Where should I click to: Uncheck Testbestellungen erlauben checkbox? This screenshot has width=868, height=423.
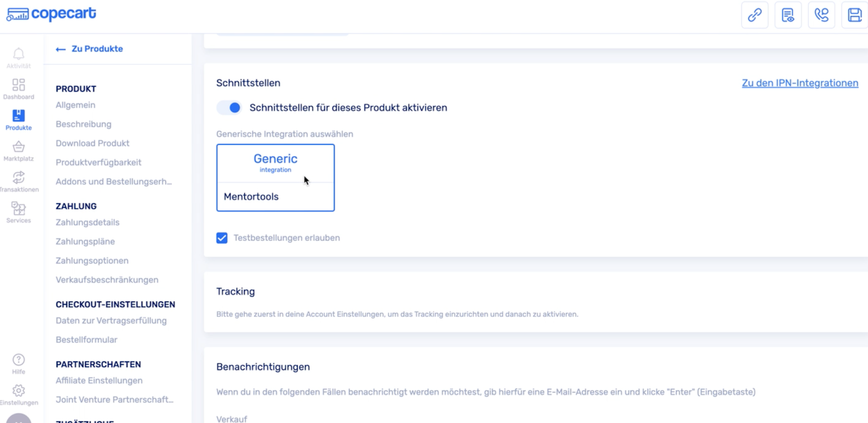(222, 238)
